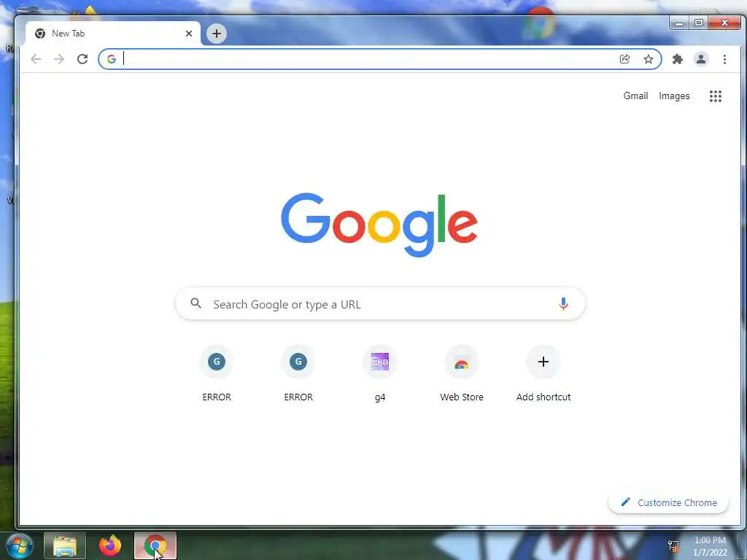
Task: Open the Web Store shortcut
Action: 462,374
